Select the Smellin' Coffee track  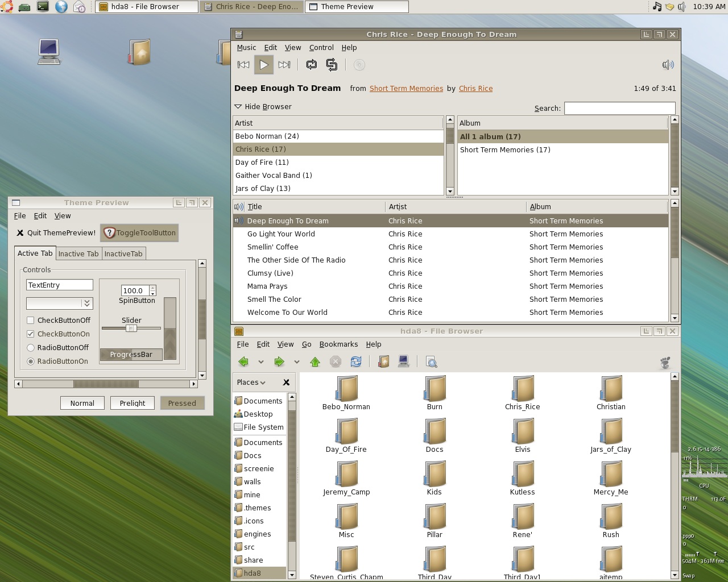[450, 247]
